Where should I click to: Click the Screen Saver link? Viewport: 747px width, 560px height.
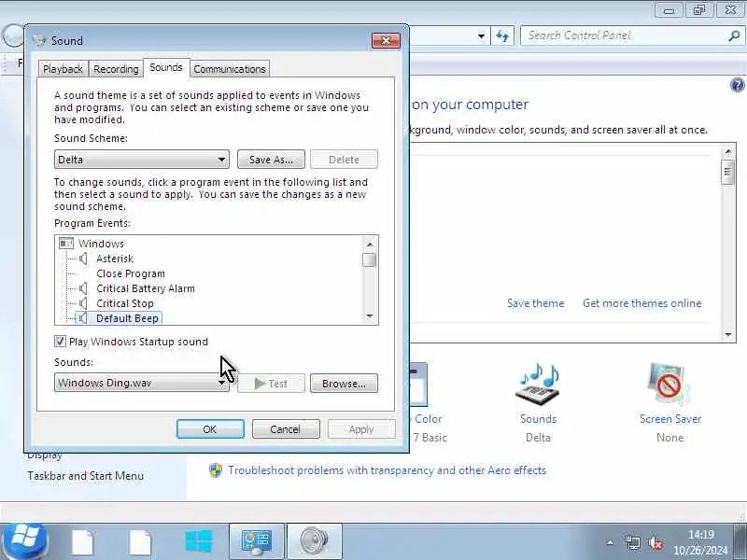pyautogui.click(x=670, y=419)
